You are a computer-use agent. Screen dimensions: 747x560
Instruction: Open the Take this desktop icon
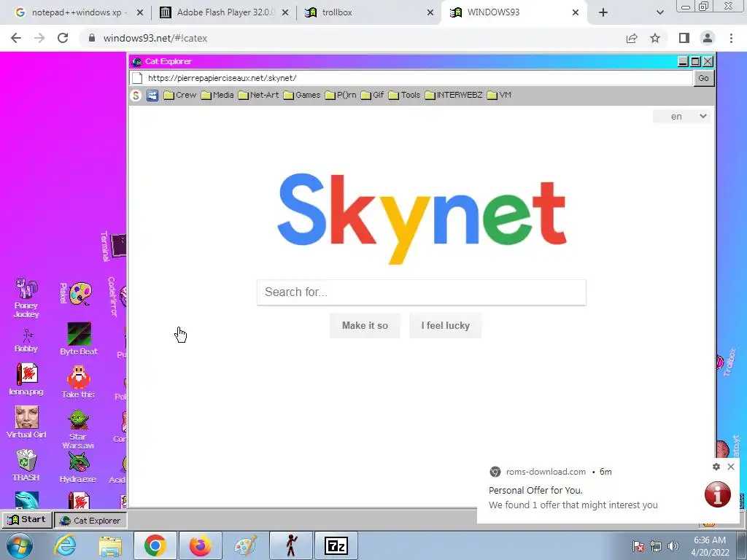pyautogui.click(x=78, y=382)
